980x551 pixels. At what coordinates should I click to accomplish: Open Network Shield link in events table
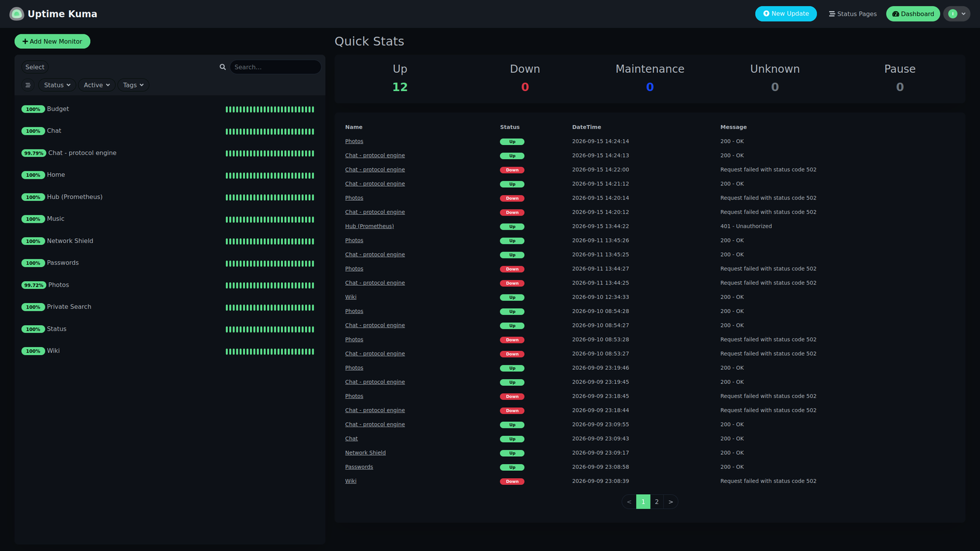pyautogui.click(x=365, y=453)
